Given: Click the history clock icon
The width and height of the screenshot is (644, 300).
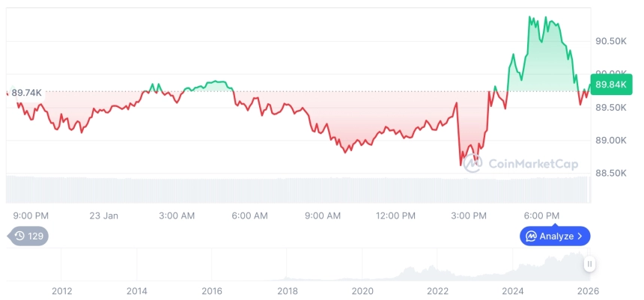Looking at the screenshot, I should pos(19,236).
